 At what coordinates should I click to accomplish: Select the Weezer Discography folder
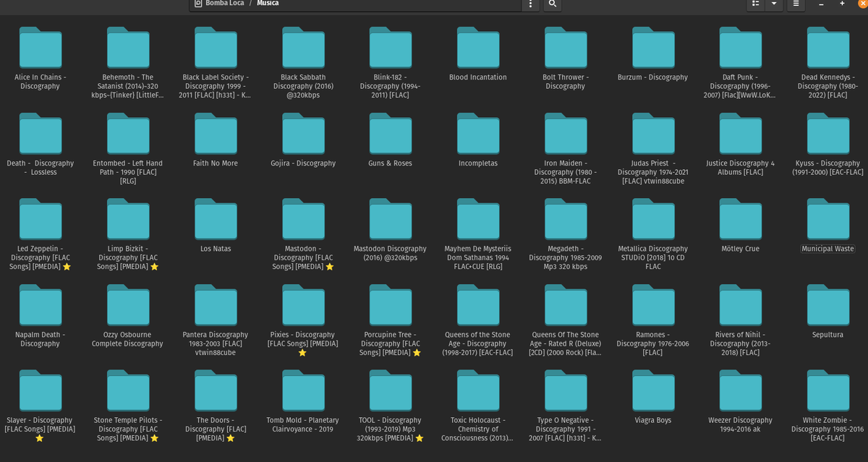[x=741, y=390]
